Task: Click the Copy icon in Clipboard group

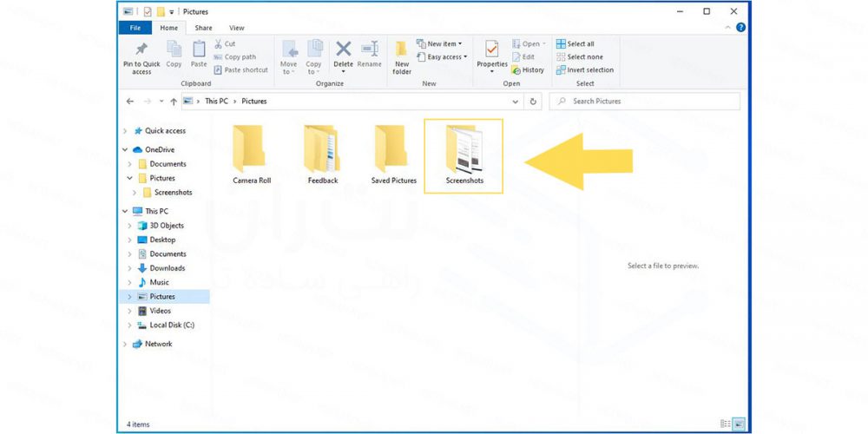Action: click(x=174, y=50)
